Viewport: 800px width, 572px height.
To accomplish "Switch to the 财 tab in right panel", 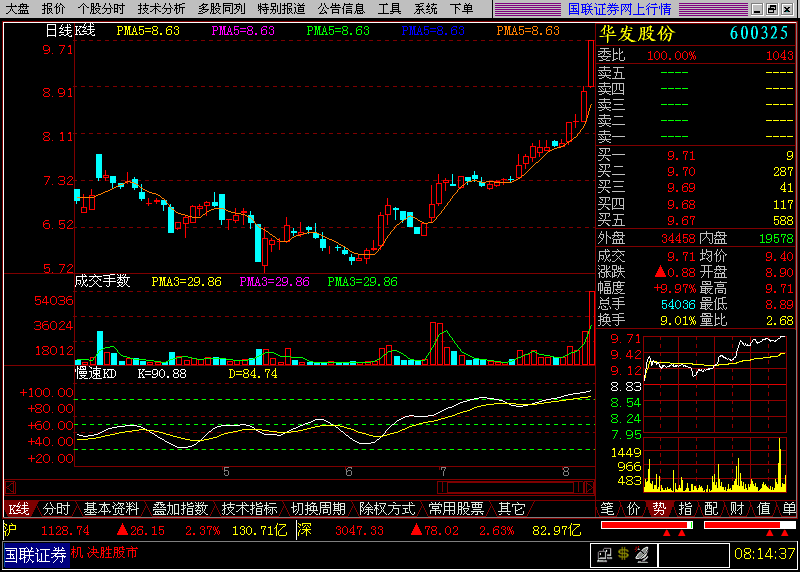I will [737, 509].
